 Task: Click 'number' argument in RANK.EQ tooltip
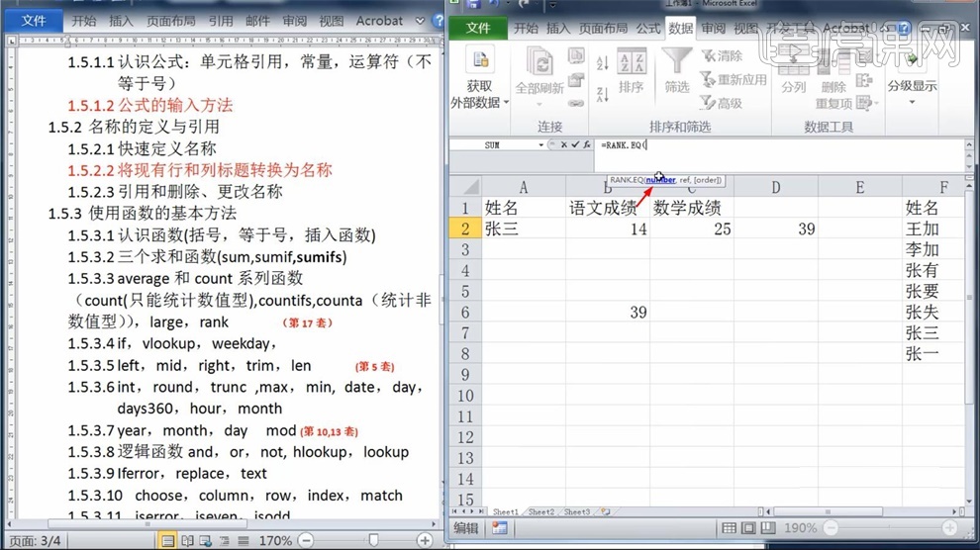pyautogui.click(x=660, y=180)
